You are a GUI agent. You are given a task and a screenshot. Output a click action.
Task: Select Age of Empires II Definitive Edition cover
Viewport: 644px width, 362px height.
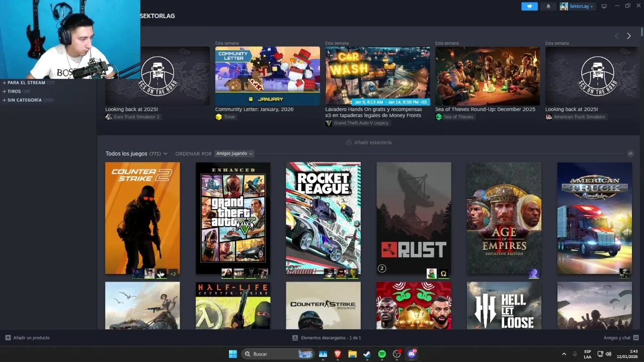[504, 218]
